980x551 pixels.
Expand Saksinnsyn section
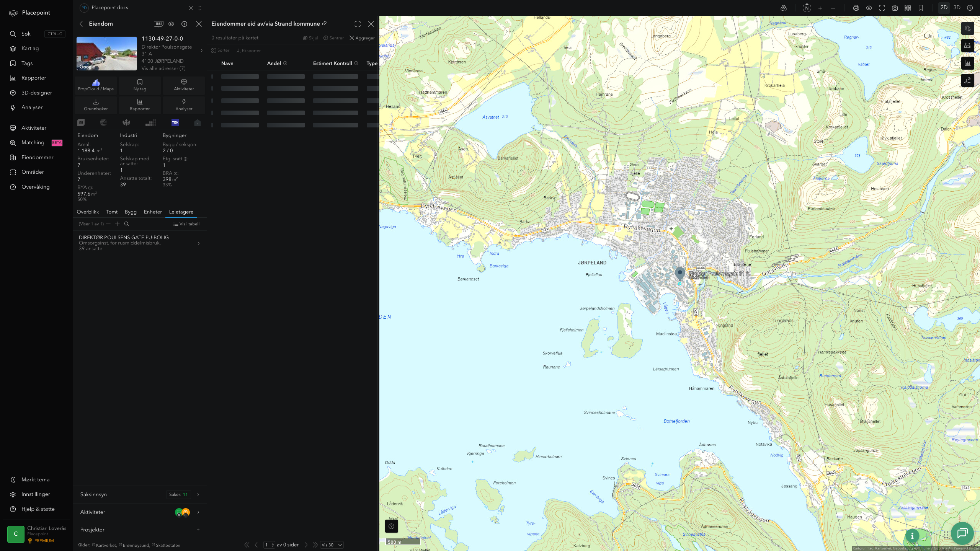(x=140, y=494)
